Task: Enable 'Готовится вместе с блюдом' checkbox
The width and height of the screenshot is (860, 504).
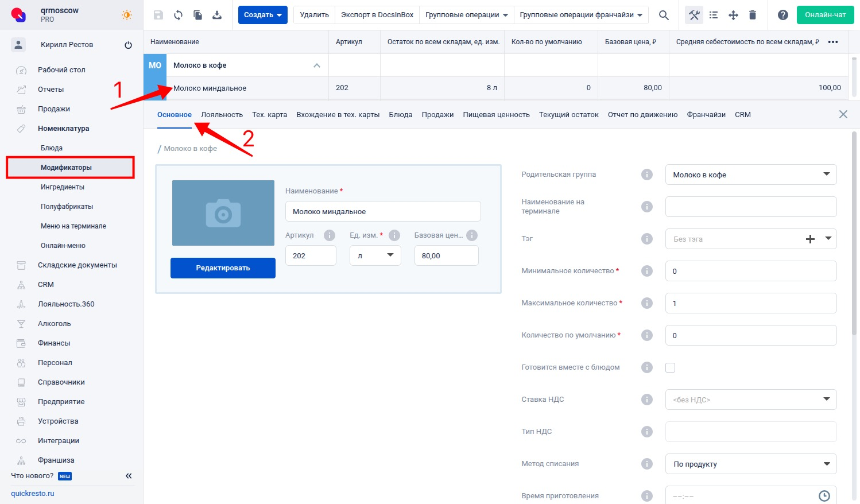Action: point(670,367)
